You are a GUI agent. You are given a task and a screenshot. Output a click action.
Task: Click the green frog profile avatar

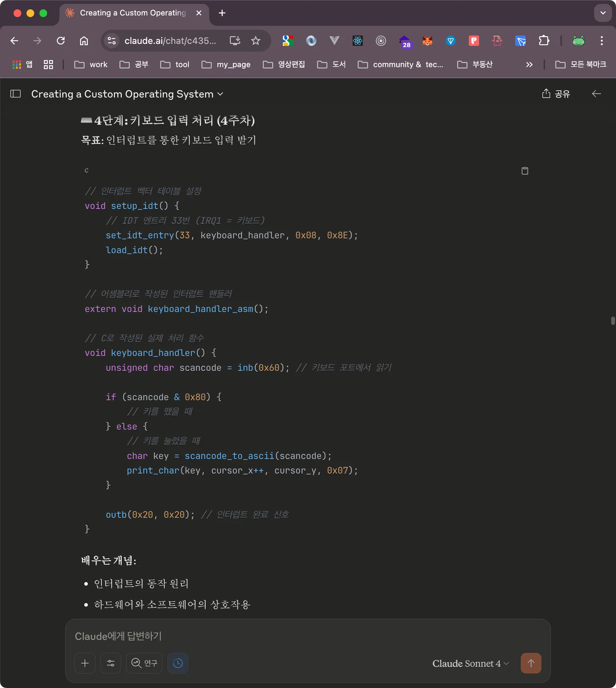(x=578, y=41)
